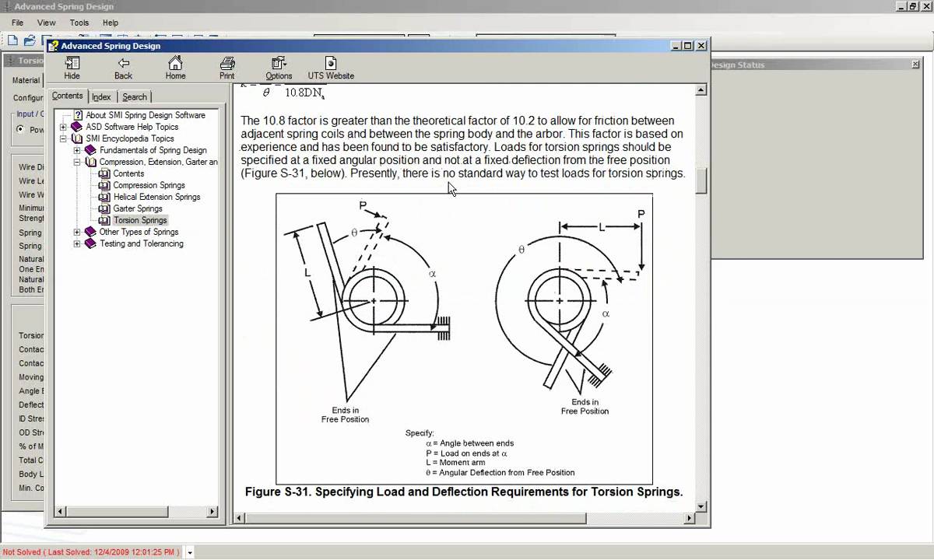Click the Figure S-31 torsion spring diagram
934x560 pixels.
(x=464, y=338)
